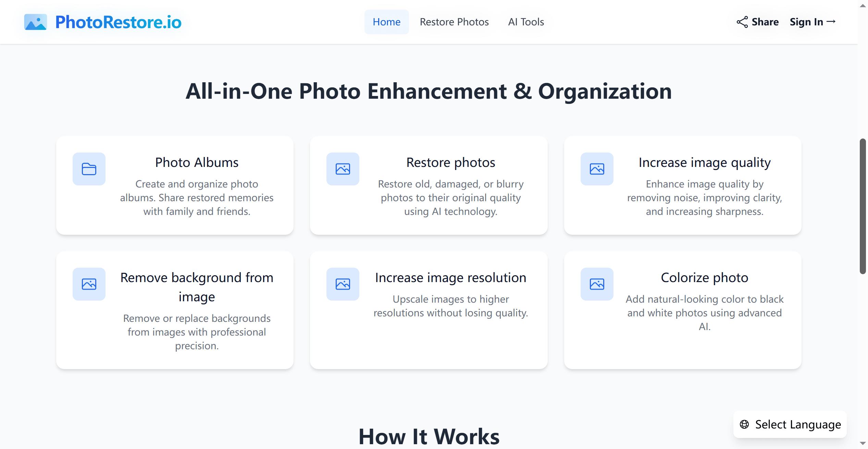Open the Colorize photo card title

pos(704,278)
